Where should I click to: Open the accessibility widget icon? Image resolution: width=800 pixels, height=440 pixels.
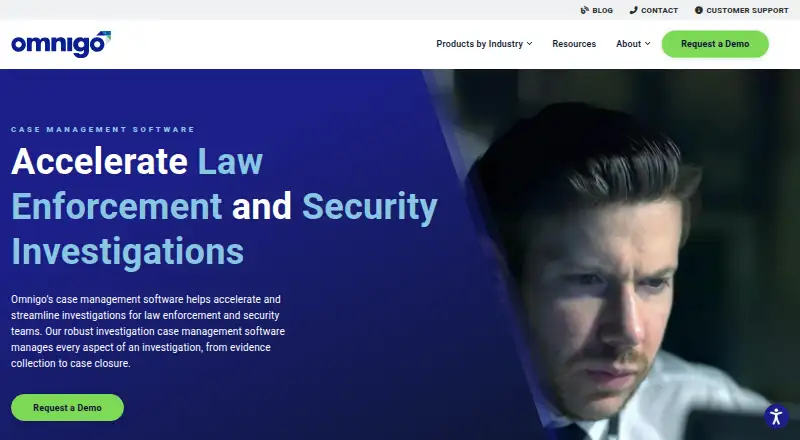point(776,416)
